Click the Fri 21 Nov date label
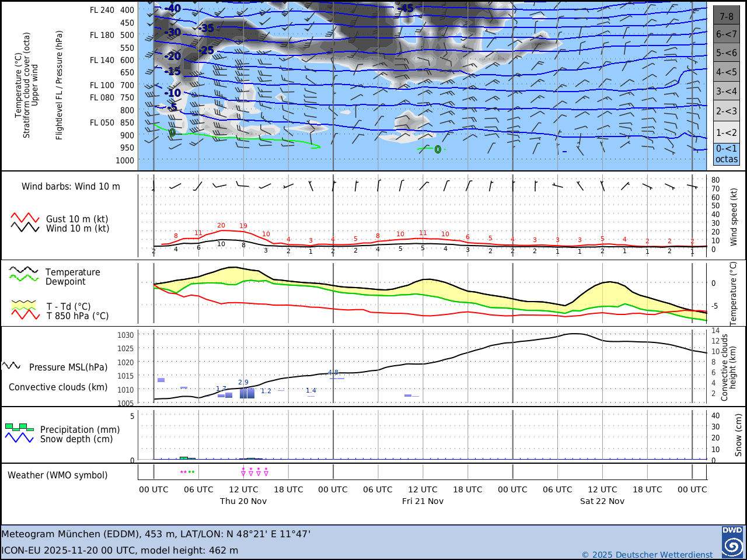 423,501
